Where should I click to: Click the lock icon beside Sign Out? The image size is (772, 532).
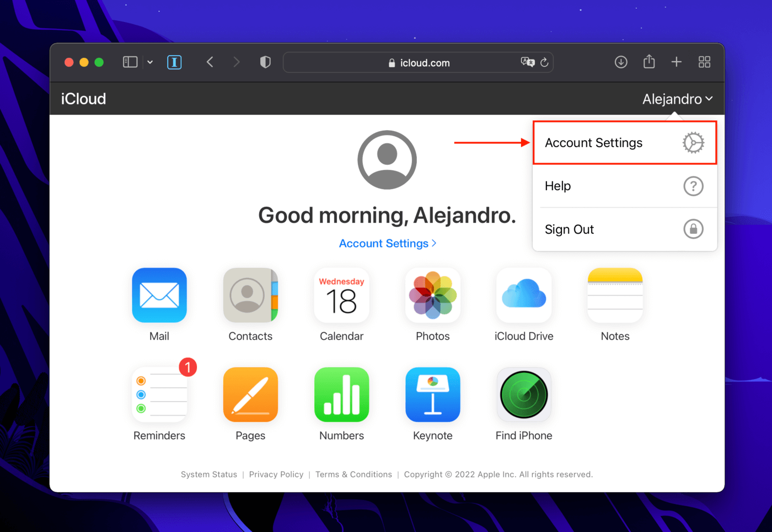[693, 229]
